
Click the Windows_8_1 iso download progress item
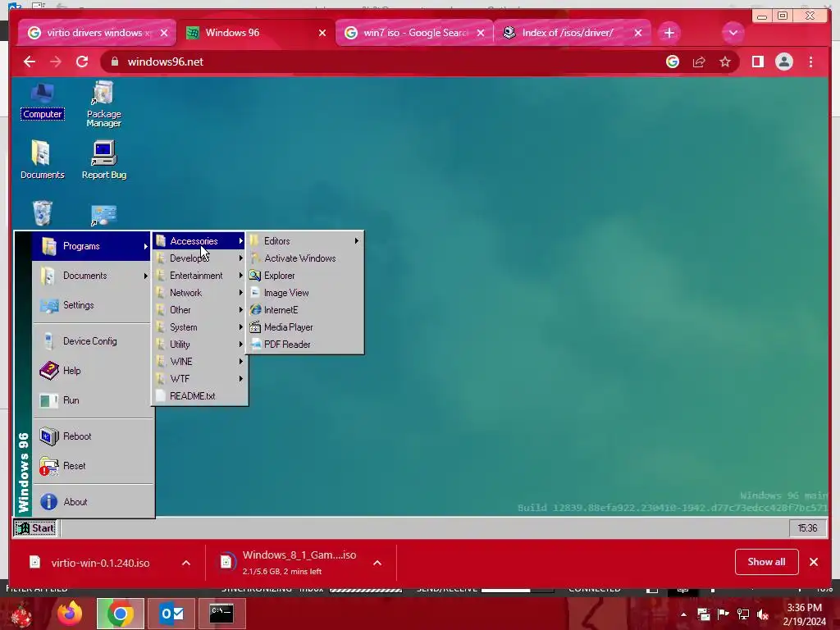tap(290, 563)
